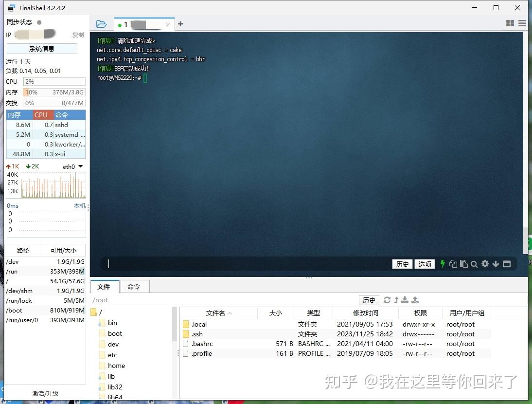The width and height of the screenshot is (532, 404).
Task: Open terminal search magnifier
Action: [474, 264]
